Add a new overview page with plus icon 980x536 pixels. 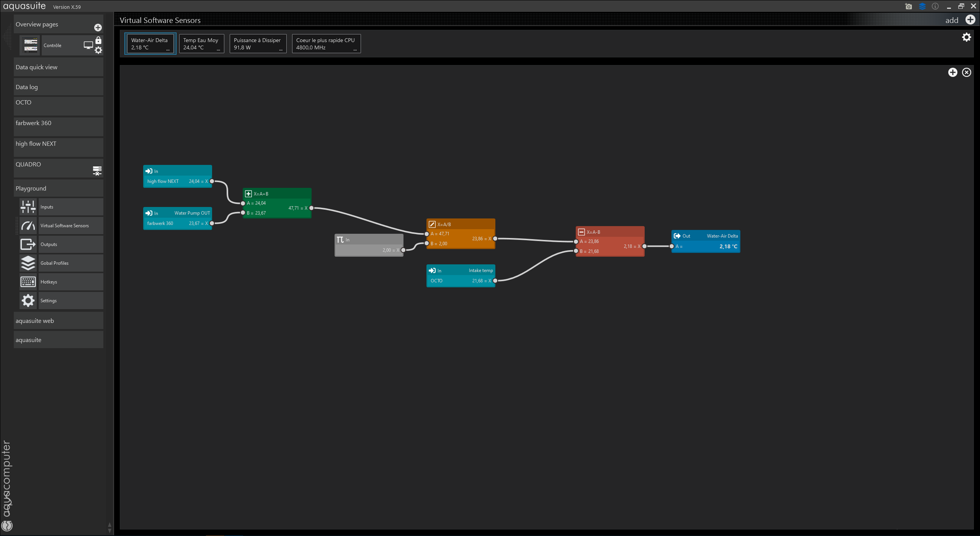(x=98, y=28)
